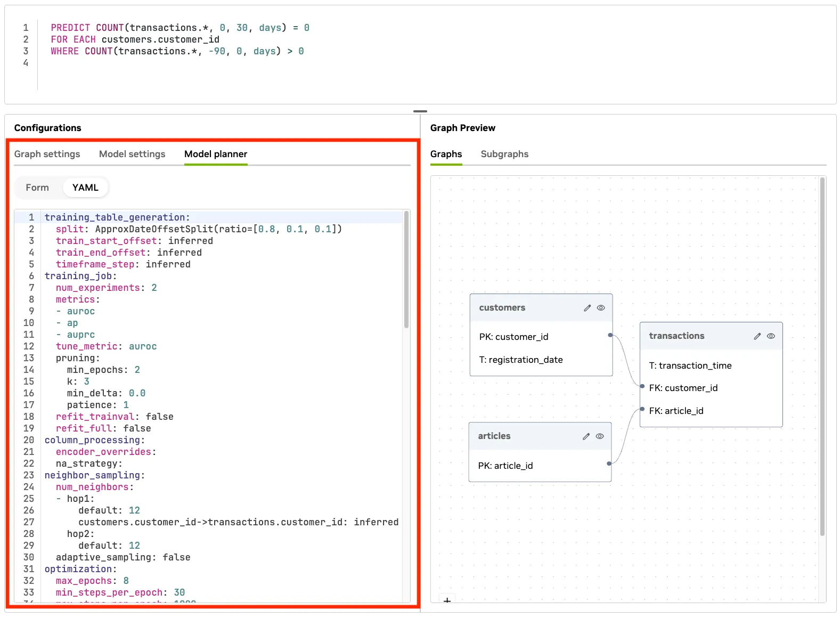Screen dimensions: 840x618
Task: Click PK: customer_id in customers table
Action: coord(513,337)
